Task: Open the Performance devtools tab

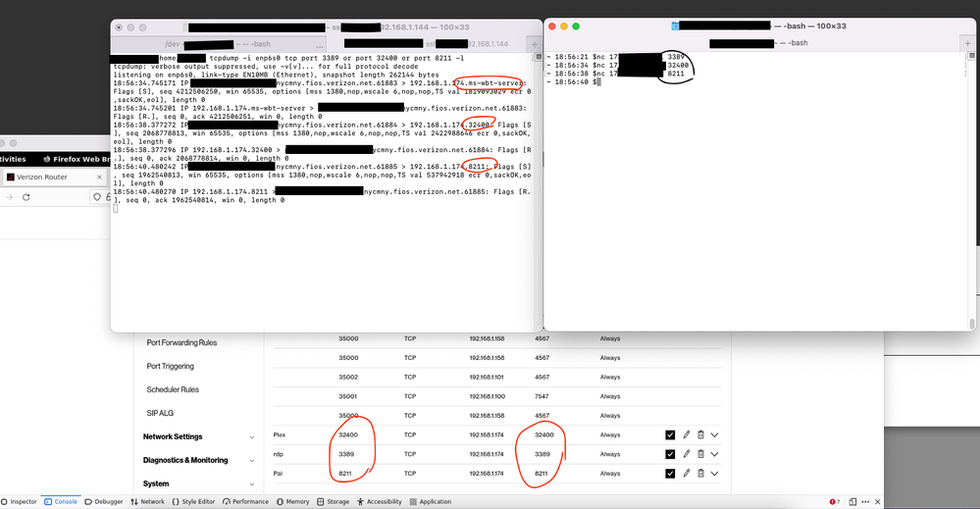Action: pyautogui.click(x=245, y=501)
